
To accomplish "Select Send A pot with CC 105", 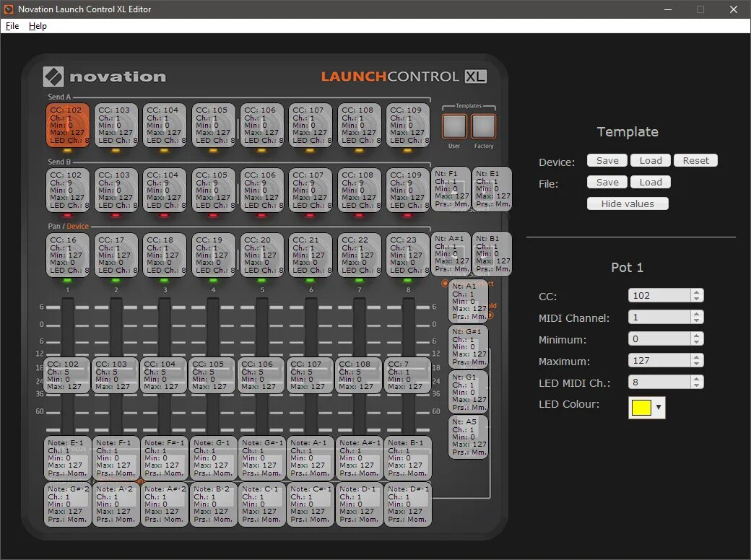I will (x=213, y=125).
